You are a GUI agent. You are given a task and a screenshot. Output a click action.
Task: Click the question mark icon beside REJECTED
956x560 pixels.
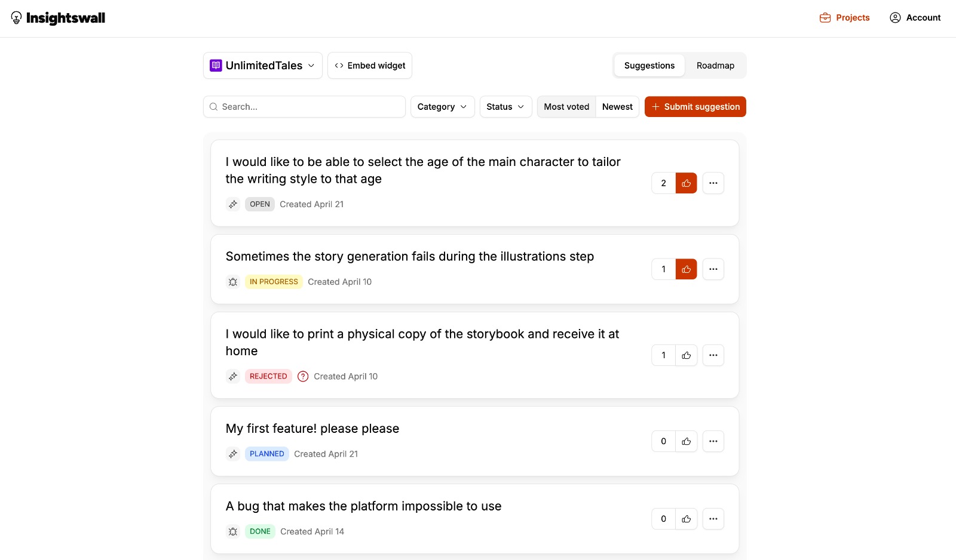tap(303, 376)
